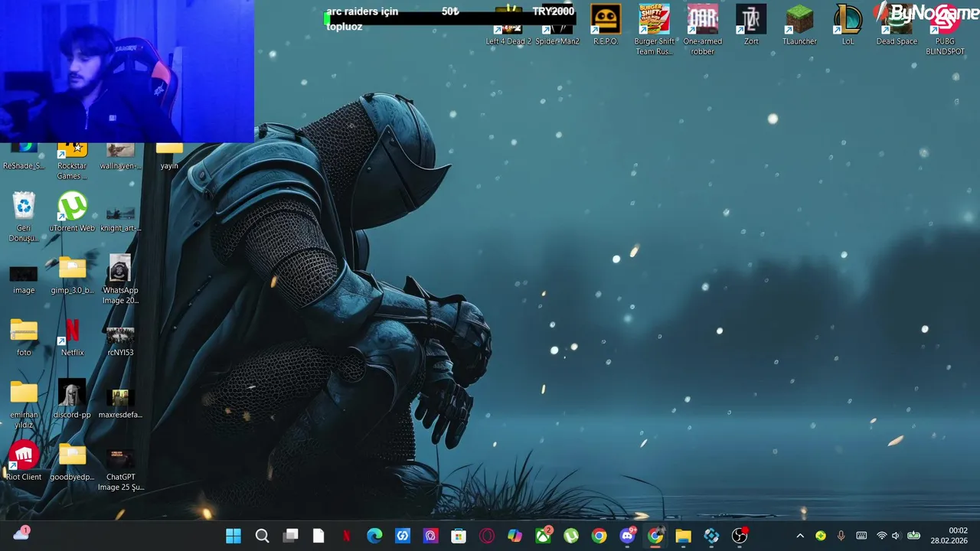Select the R.E.P.O. game icon
Image resolution: width=980 pixels, height=551 pixels.
(606, 25)
